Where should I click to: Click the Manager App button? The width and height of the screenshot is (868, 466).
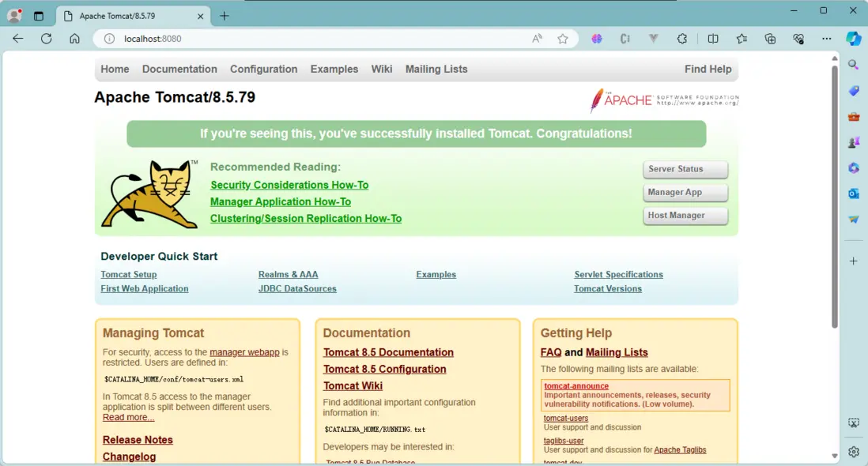[685, 193]
